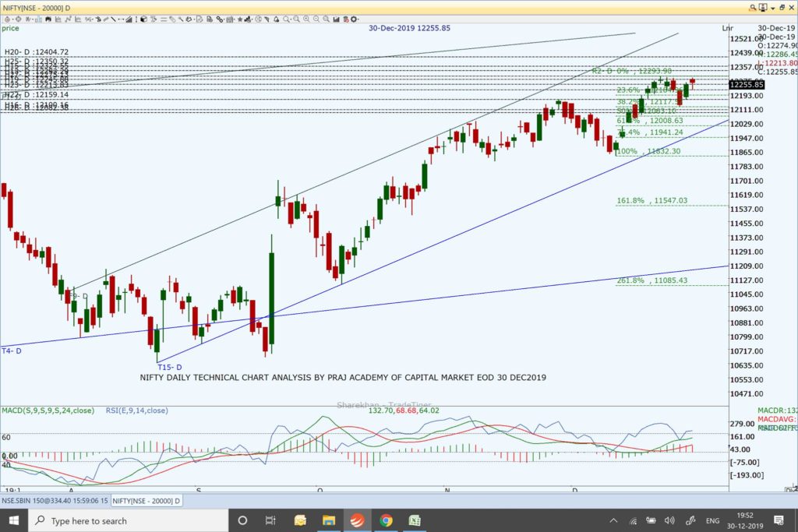
Task: Click the volume speaker tray icon
Action: 669,520
